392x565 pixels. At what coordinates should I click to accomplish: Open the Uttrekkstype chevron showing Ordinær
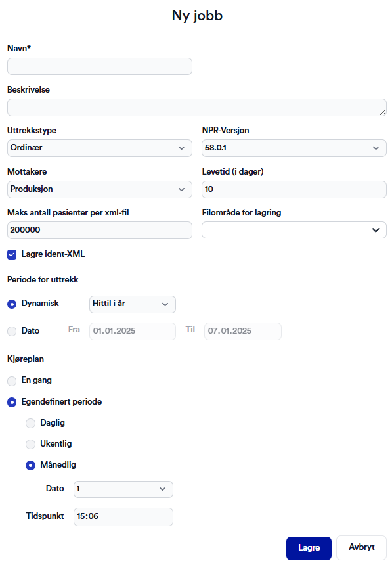coord(183,148)
